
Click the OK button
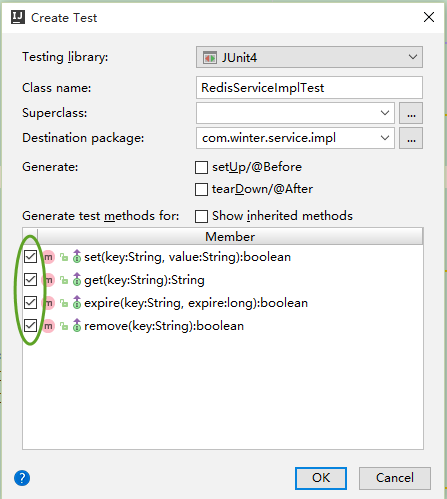pyautogui.click(x=321, y=478)
